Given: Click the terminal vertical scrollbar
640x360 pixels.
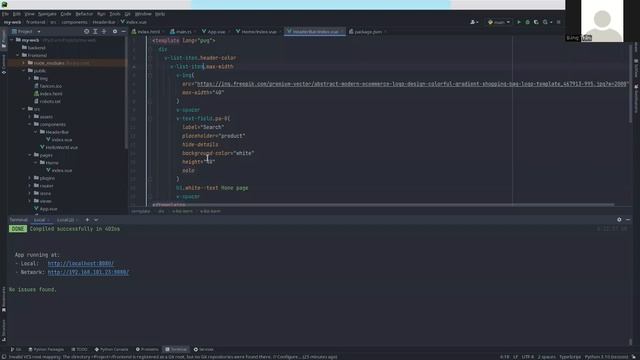Looking at the screenshot, I should coord(631,341).
